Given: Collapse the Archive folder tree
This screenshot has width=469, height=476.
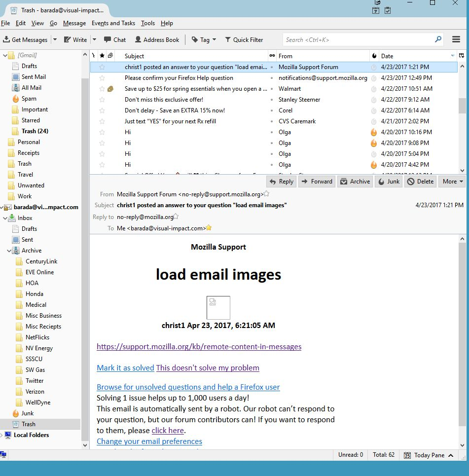Looking at the screenshot, I should [x=9, y=251].
